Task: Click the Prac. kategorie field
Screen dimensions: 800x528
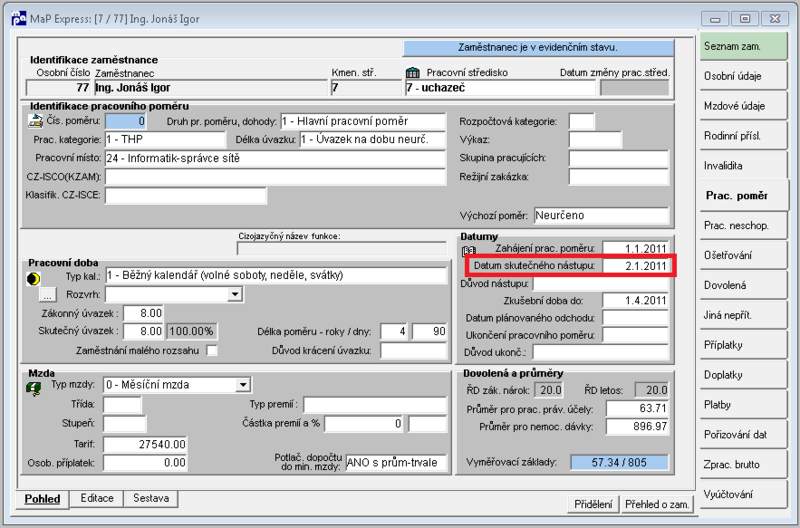Action: (x=165, y=139)
